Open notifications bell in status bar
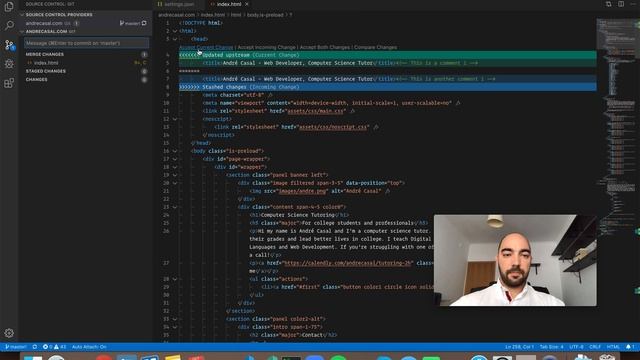 (x=630, y=347)
